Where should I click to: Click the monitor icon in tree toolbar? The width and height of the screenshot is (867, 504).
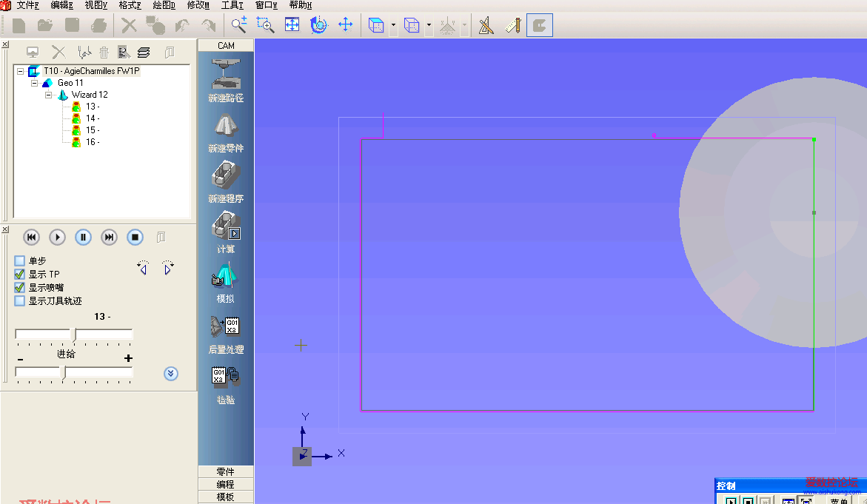pos(33,53)
